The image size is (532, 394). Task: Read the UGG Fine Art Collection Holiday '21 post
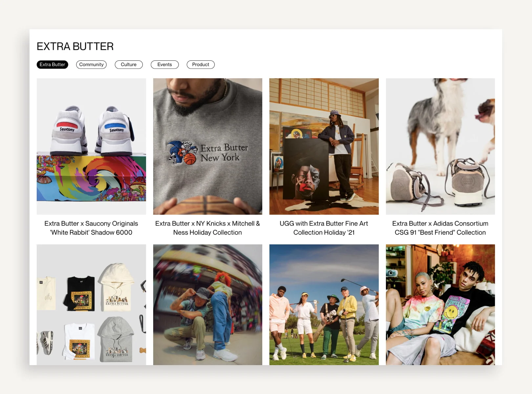click(324, 228)
